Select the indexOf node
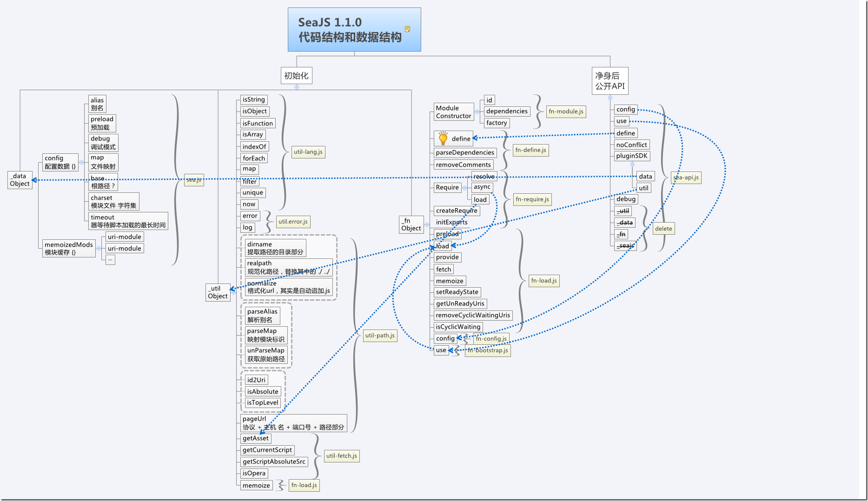The image size is (868, 501). coord(254,146)
